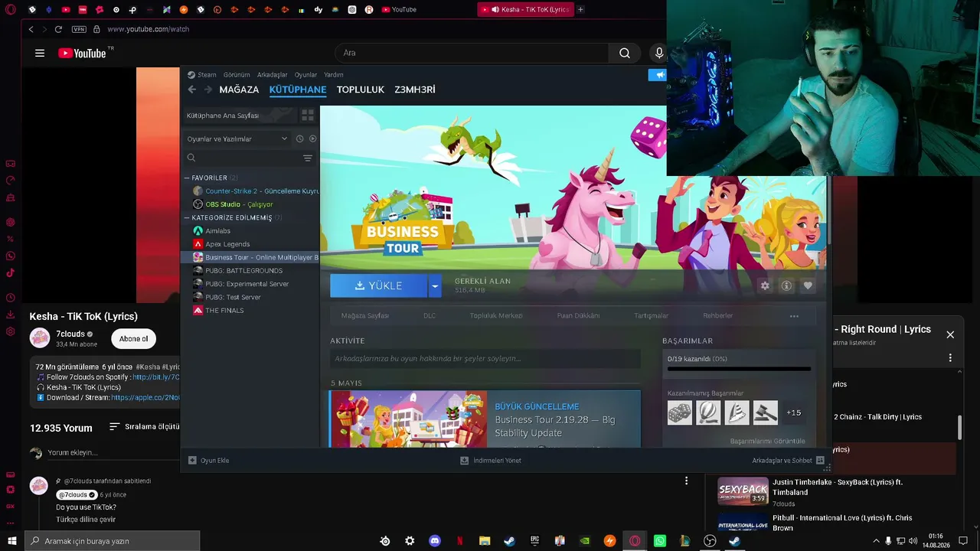Open the hot air balloon achievement icon
This screenshot has height=551, width=980.
[x=708, y=412]
